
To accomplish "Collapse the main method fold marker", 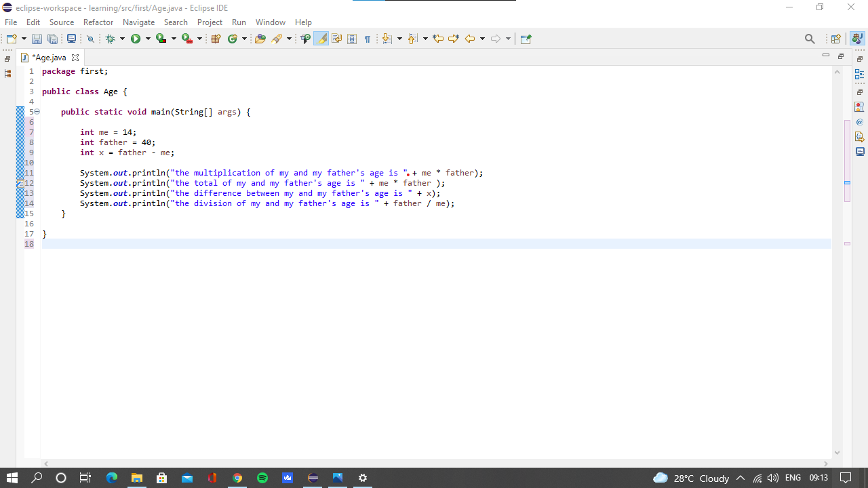I will [37, 112].
